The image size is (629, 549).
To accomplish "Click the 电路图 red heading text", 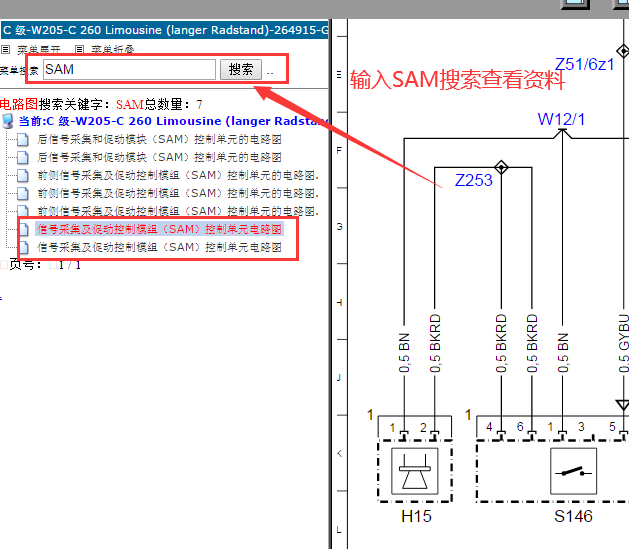I will pos(19,104).
